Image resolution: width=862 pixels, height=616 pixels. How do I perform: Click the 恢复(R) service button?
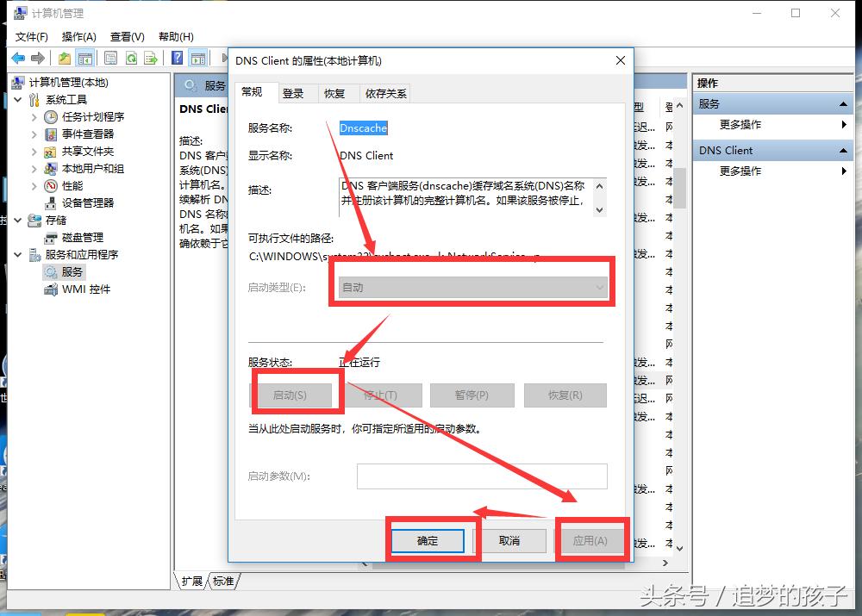[565, 395]
